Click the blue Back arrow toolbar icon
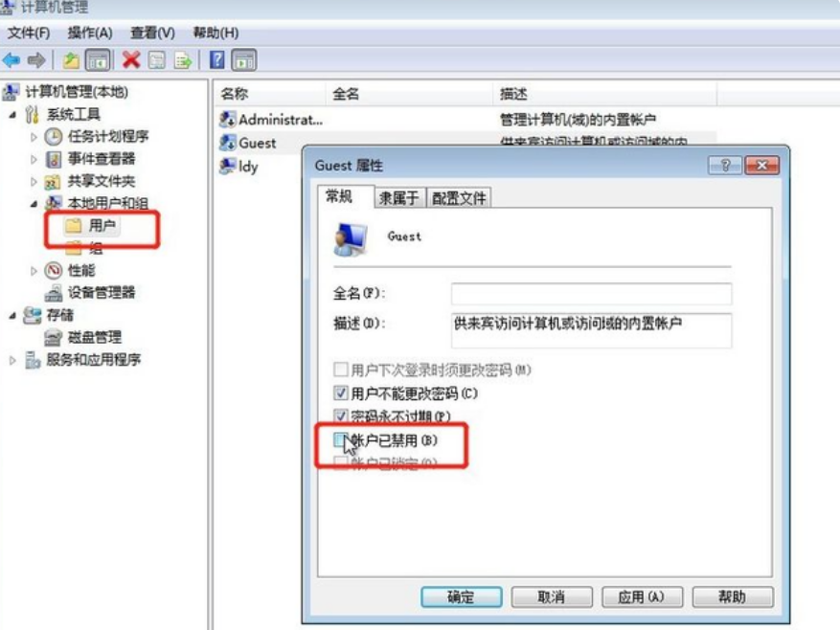The width and height of the screenshot is (840, 630). point(11,60)
